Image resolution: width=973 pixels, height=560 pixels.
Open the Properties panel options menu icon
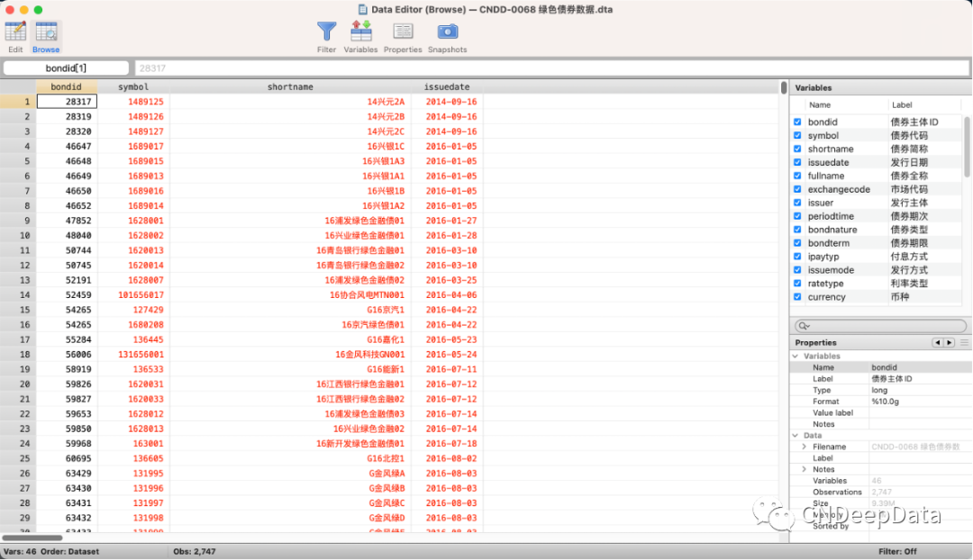coord(964,342)
